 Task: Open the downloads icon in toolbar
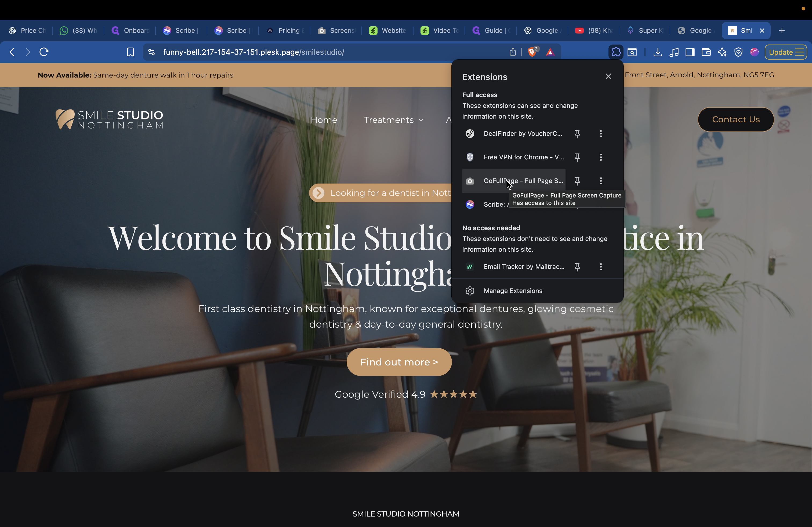click(x=657, y=52)
